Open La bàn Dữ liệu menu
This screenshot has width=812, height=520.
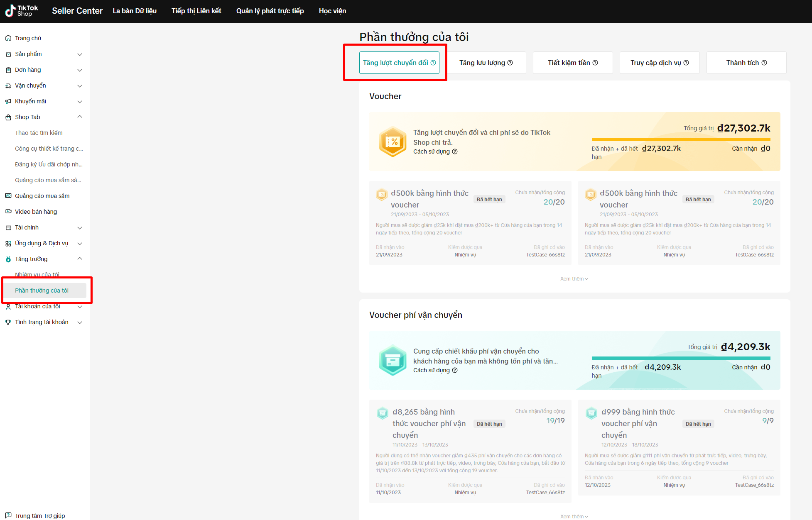(135, 11)
